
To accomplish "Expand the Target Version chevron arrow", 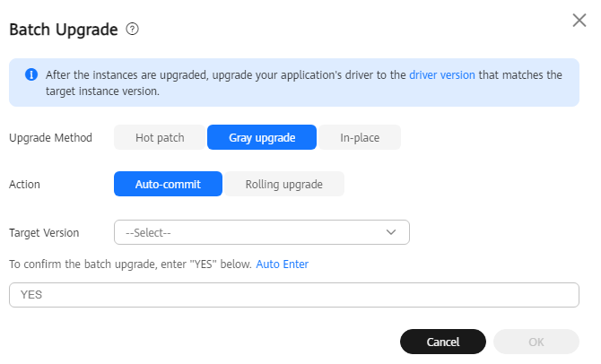I will (x=391, y=232).
